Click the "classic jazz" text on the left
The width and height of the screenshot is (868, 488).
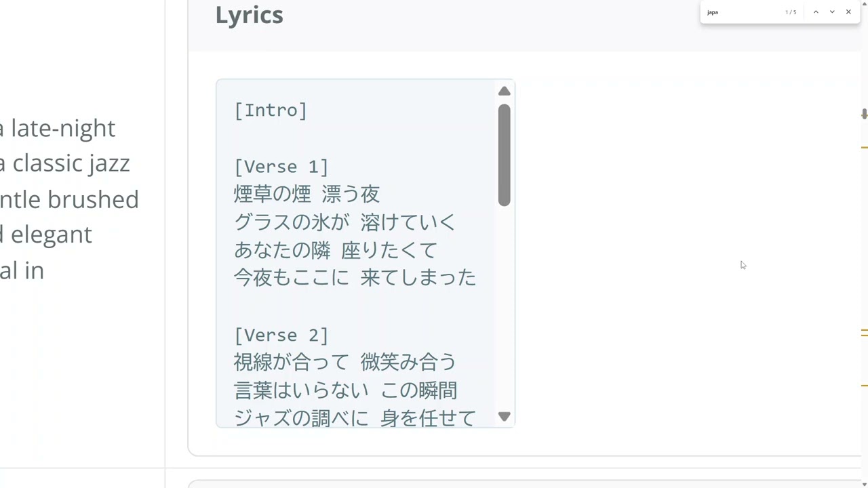[x=71, y=163]
